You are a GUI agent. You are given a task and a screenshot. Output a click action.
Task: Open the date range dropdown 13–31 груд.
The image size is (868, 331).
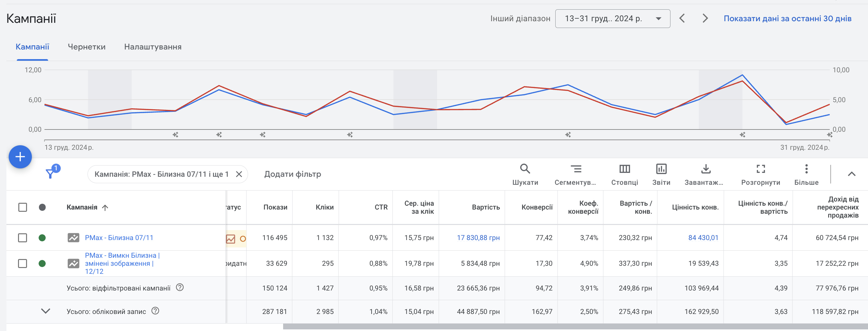[612, 19]
